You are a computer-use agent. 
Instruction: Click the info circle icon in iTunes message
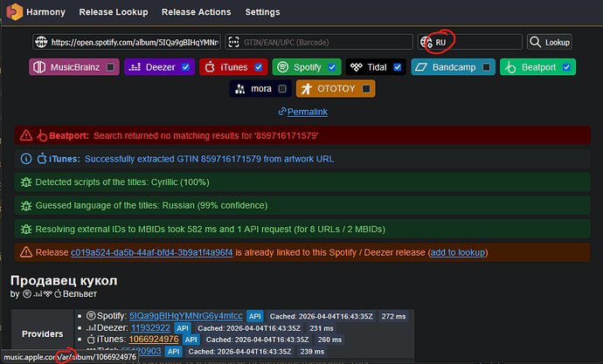(26, 159)
